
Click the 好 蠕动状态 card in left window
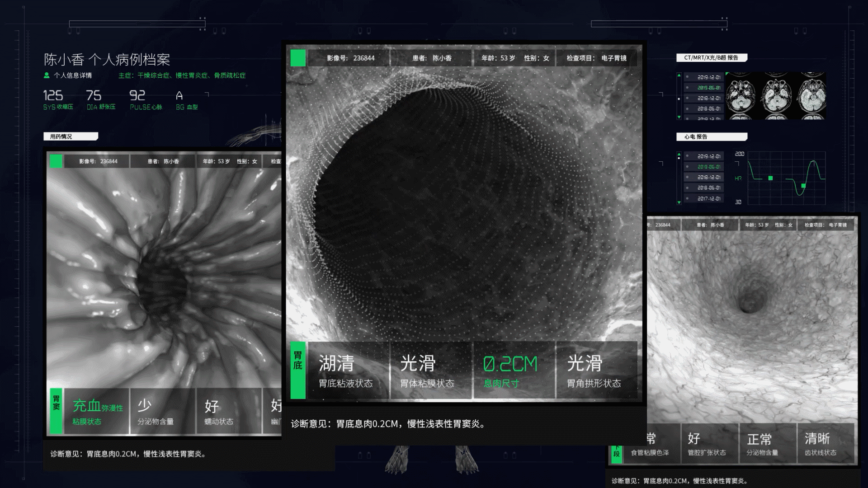[229, 411]
